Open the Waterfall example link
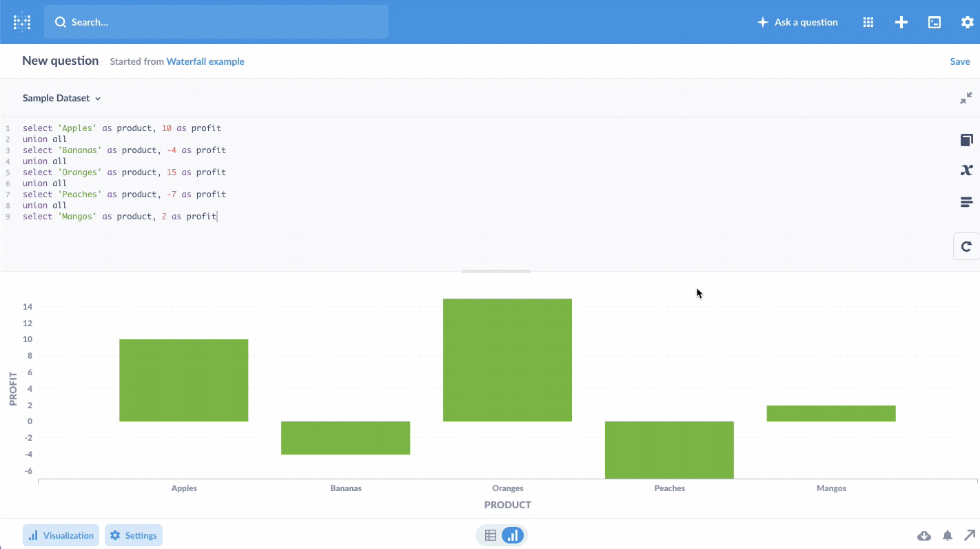 205,61
